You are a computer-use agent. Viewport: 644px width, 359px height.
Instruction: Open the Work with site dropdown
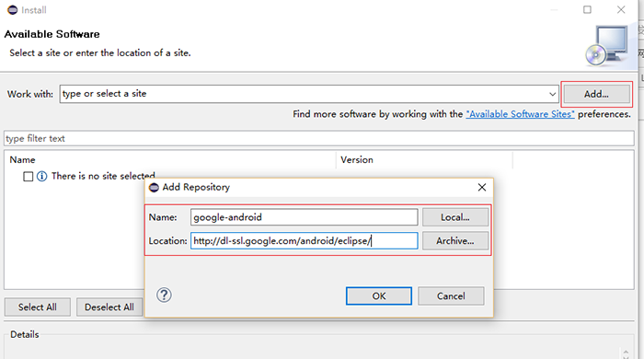click(x=552, y=94)
